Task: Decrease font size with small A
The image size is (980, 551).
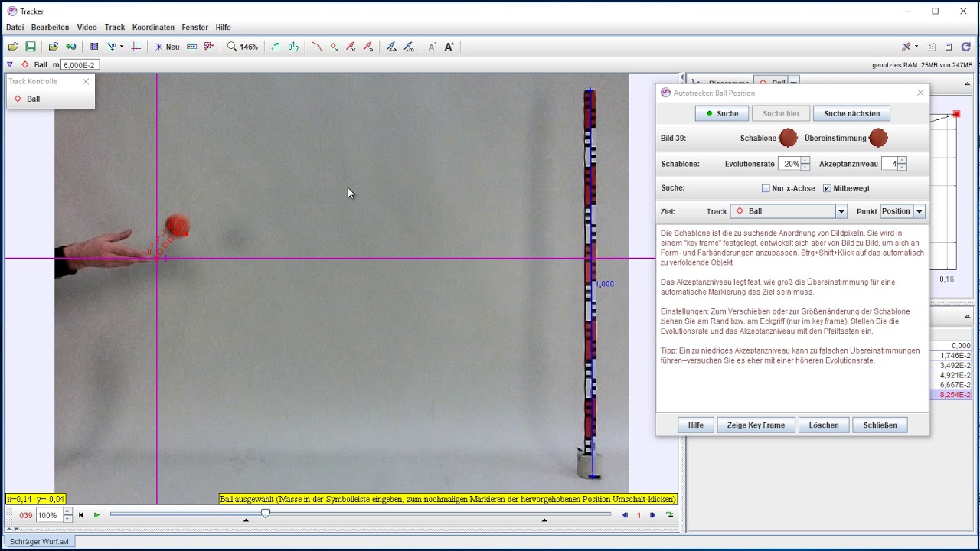Action: [432, 47]
